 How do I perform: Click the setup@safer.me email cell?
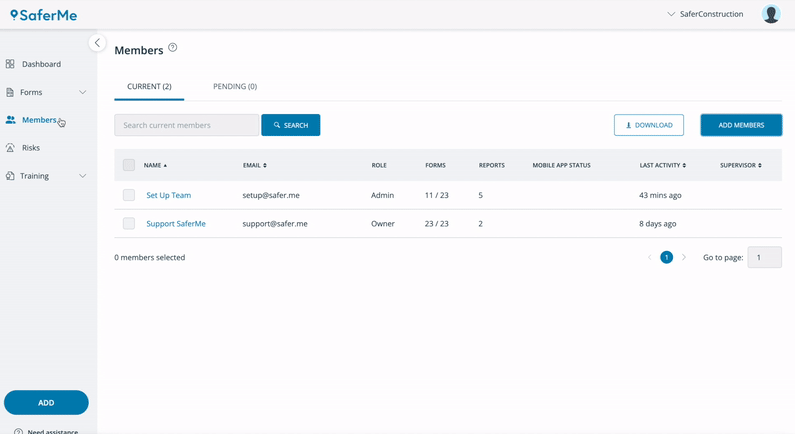(271, 195)
